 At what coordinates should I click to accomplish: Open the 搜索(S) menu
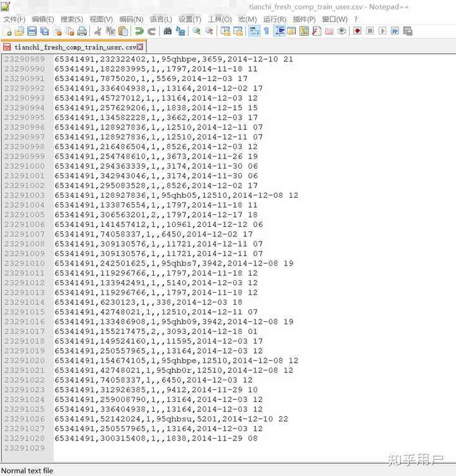click(72, 19)
